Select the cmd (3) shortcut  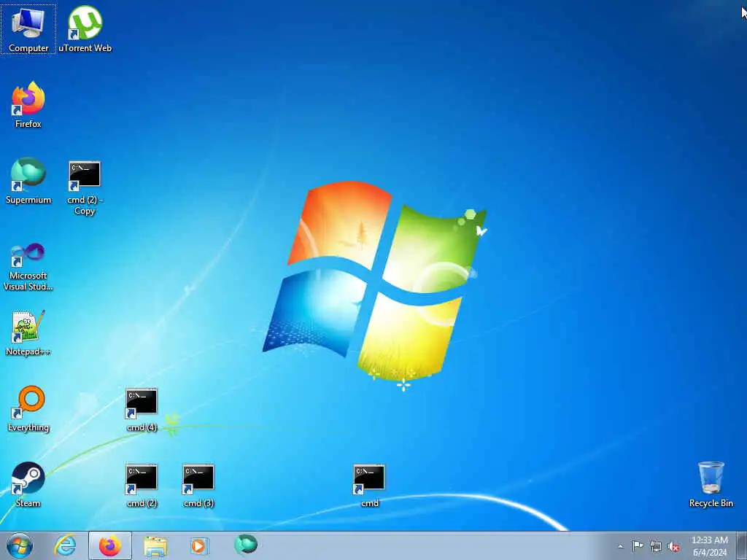coord(198,485)
